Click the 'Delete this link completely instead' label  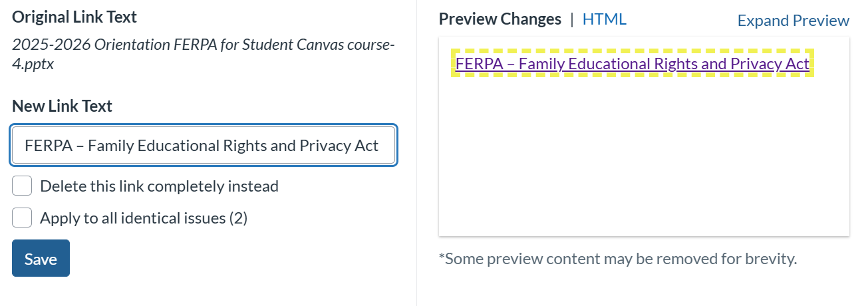(x=159, y=186)
